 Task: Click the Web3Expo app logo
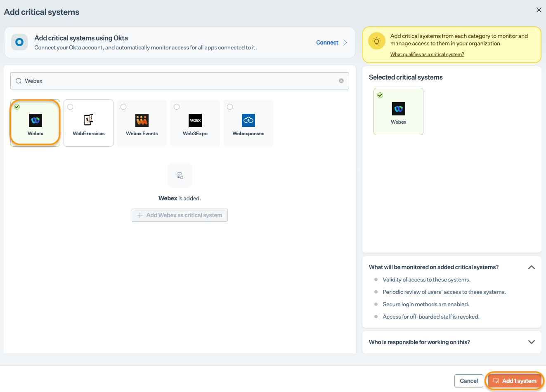pos(195,120)
